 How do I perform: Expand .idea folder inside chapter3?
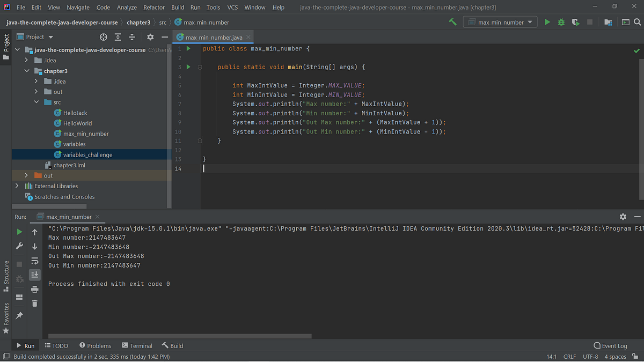point(36,82)
